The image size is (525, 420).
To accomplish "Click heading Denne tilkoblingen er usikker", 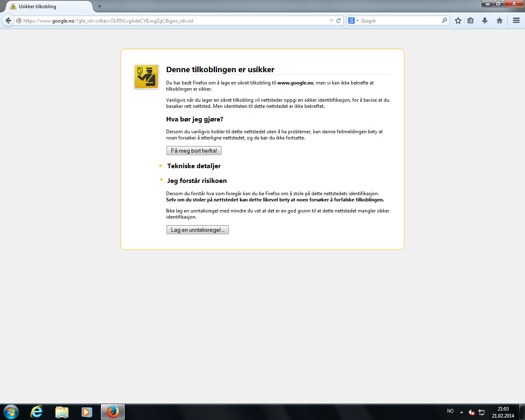I will tap(220, 69).
